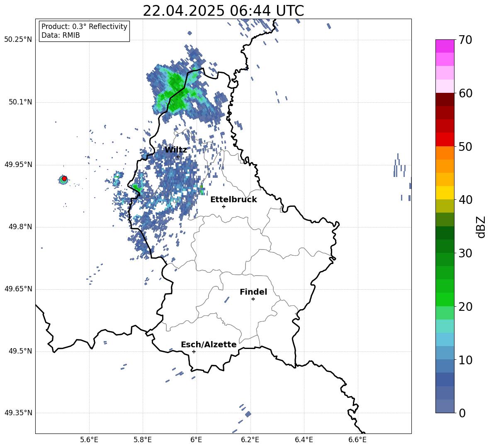Click the Data: RMIB text

61,35
